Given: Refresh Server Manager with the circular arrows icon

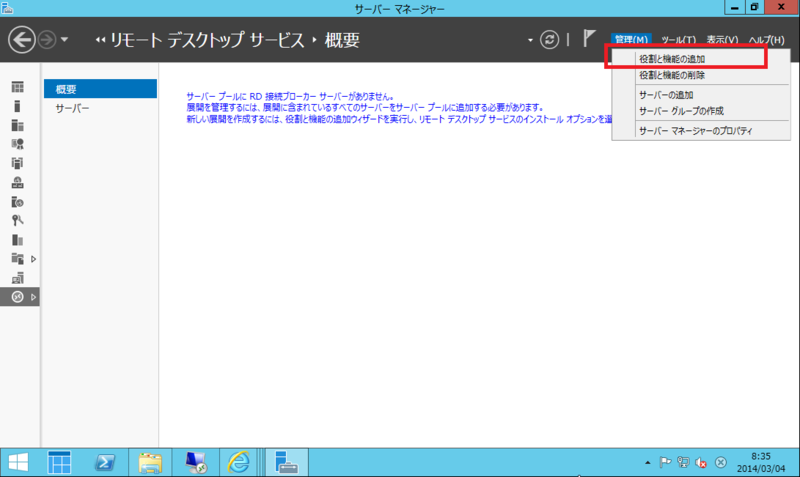Looking at the screenshot, I should [549, 39].
